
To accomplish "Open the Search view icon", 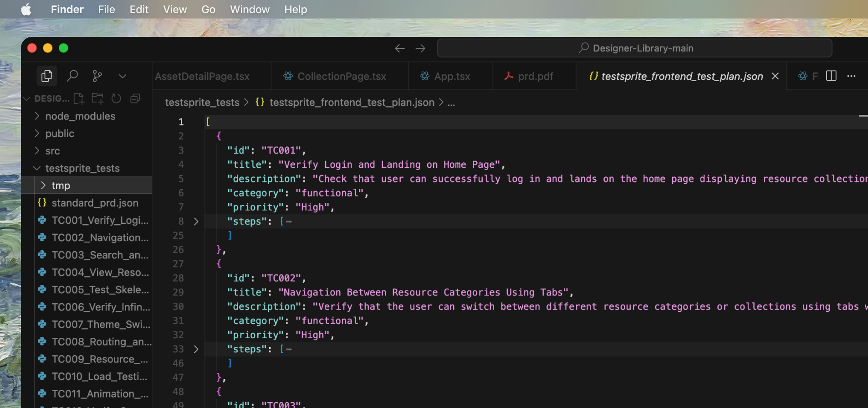I will [x=72, y=76].
